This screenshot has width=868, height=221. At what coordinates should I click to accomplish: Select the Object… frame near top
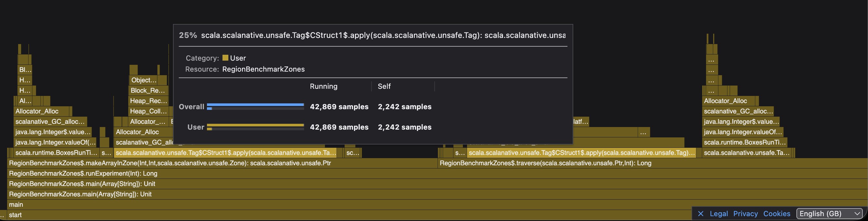click(x=143, y=80)
